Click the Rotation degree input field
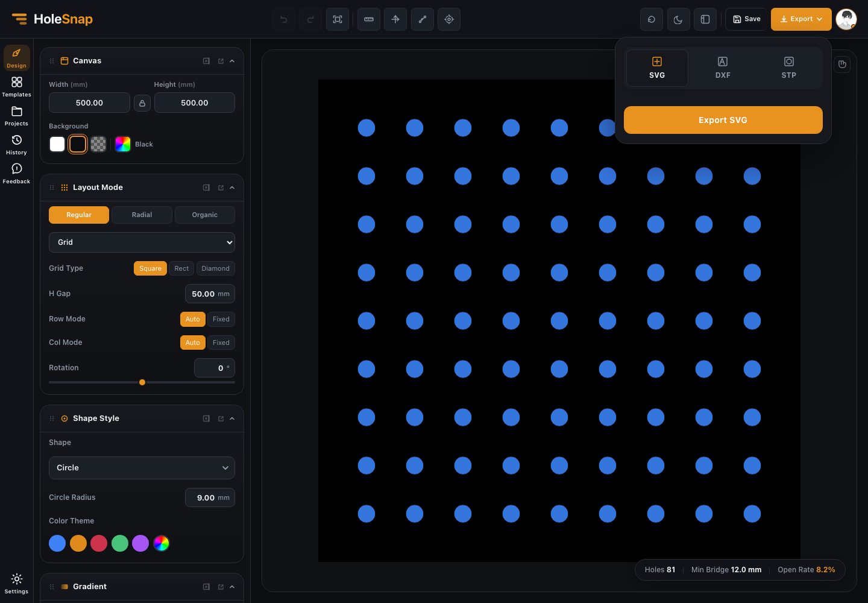868x603 pixels. pos(215,368)
